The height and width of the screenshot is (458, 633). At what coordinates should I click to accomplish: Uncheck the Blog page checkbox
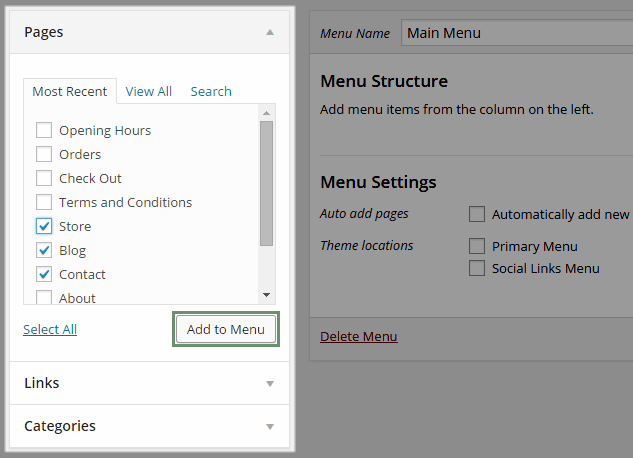[44, 250]
